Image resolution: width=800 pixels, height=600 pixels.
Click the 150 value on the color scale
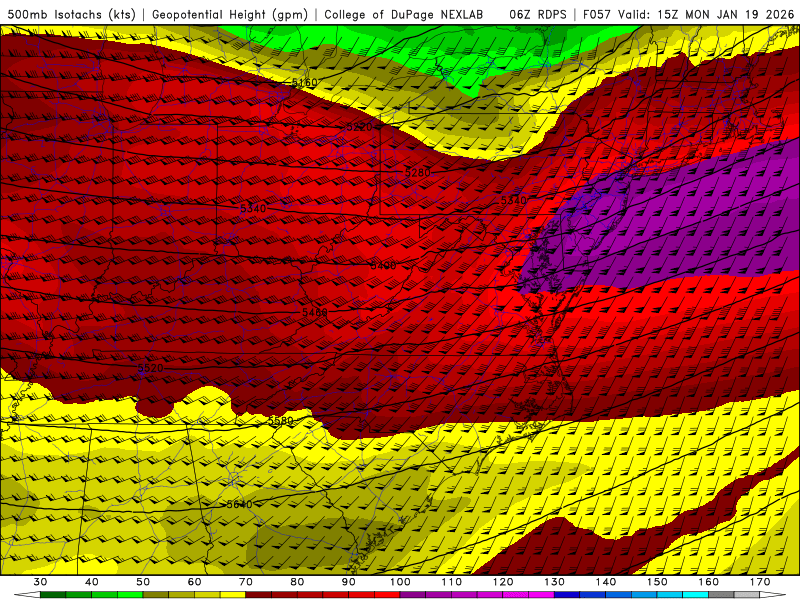click(x=658, y=582)
